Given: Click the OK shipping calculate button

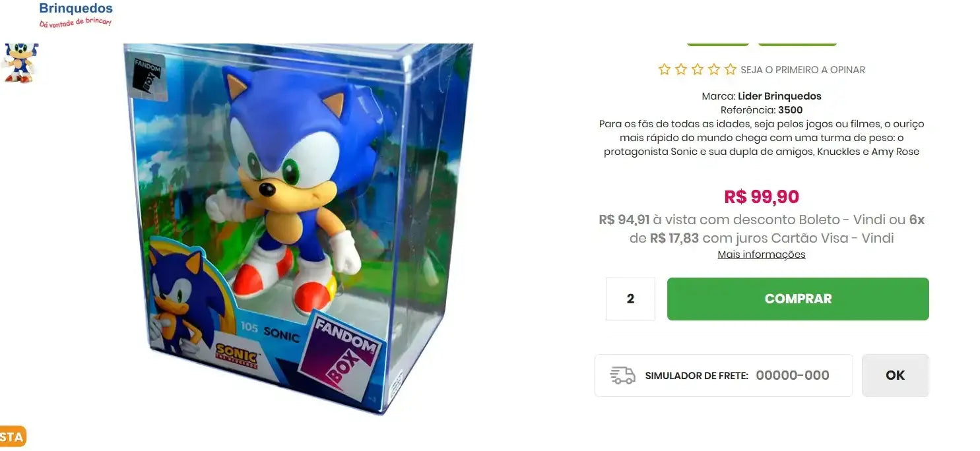Looking at the screenshot, I should coord(895,375).
